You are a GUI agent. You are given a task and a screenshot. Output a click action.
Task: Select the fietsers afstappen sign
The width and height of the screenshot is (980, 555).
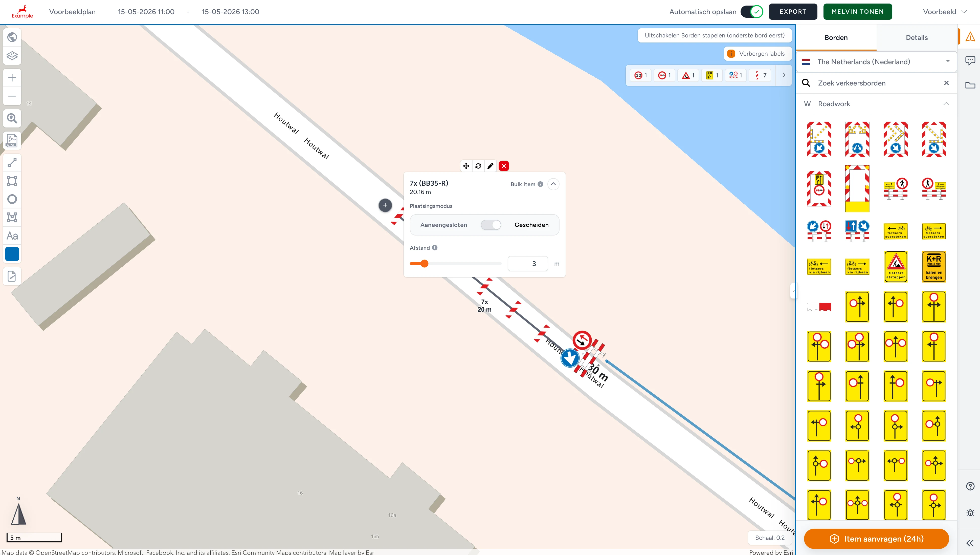(x=896, y=266)
